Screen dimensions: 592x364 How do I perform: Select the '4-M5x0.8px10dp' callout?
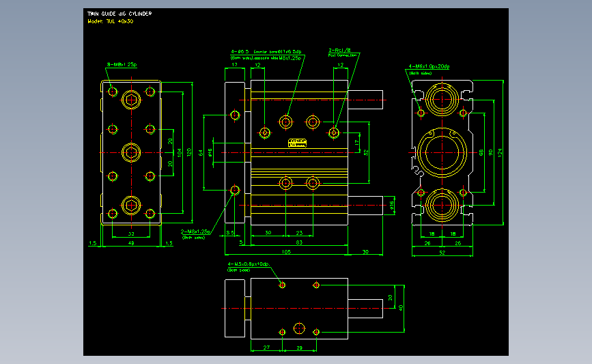pyautogui.click(x=248, y=264)
